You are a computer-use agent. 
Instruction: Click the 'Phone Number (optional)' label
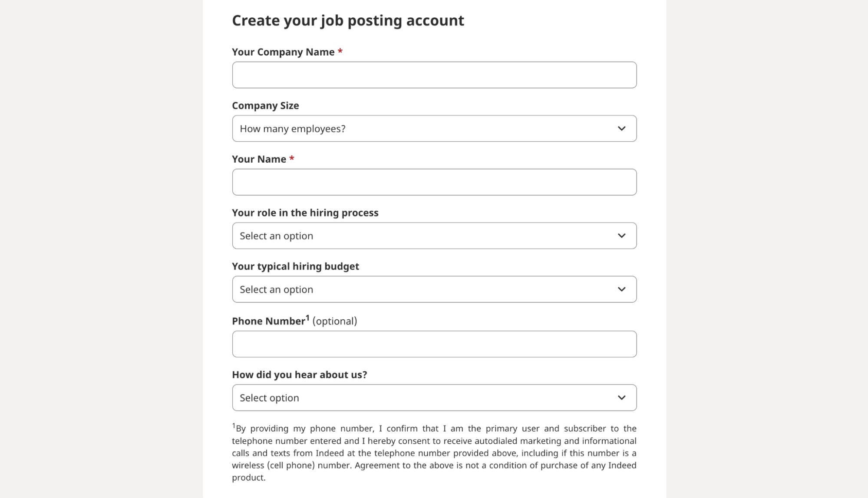click(x=294, y=321)
